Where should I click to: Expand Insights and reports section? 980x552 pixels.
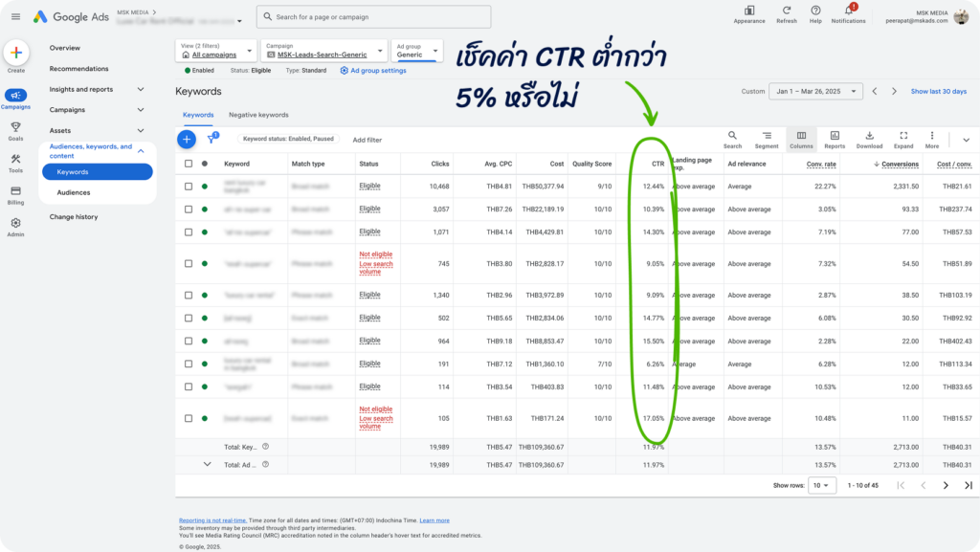pyautogui.click(x=141, y=89)
